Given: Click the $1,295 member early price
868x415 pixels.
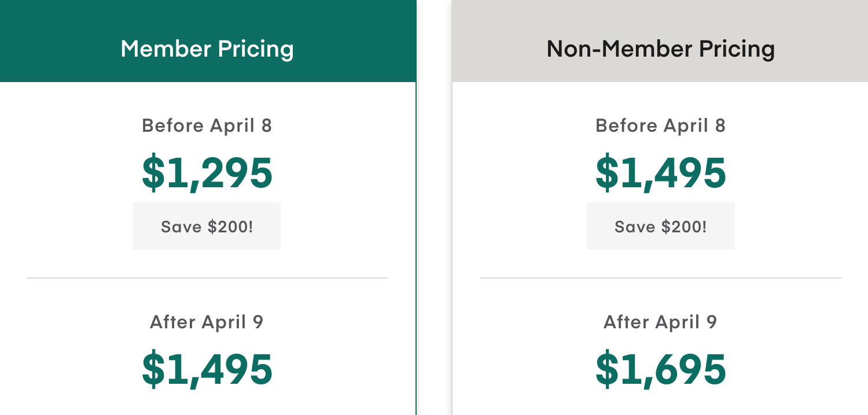Looking at the screenshot, I should (207, 173).
